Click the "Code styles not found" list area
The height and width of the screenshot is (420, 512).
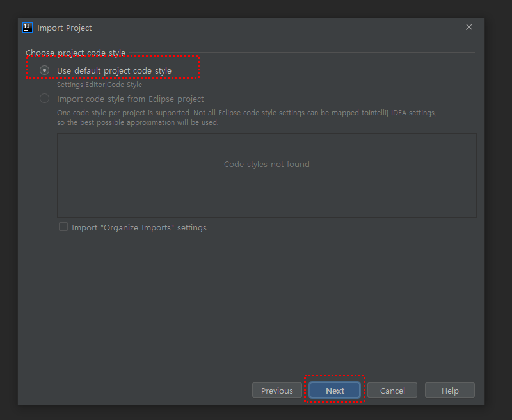coord(266,175)
